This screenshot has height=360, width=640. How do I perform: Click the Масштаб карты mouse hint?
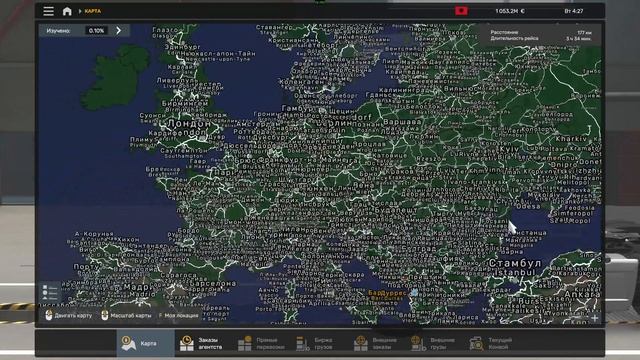click(126, 316)
